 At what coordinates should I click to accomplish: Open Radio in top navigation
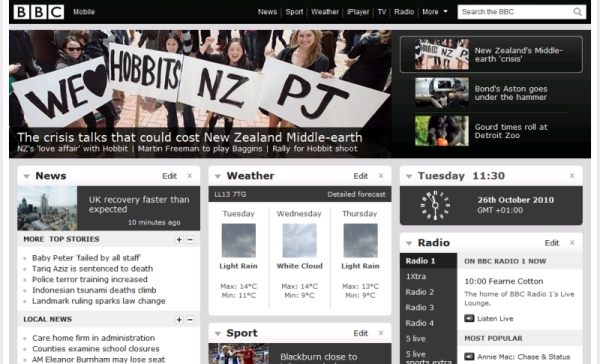(404, 12)
